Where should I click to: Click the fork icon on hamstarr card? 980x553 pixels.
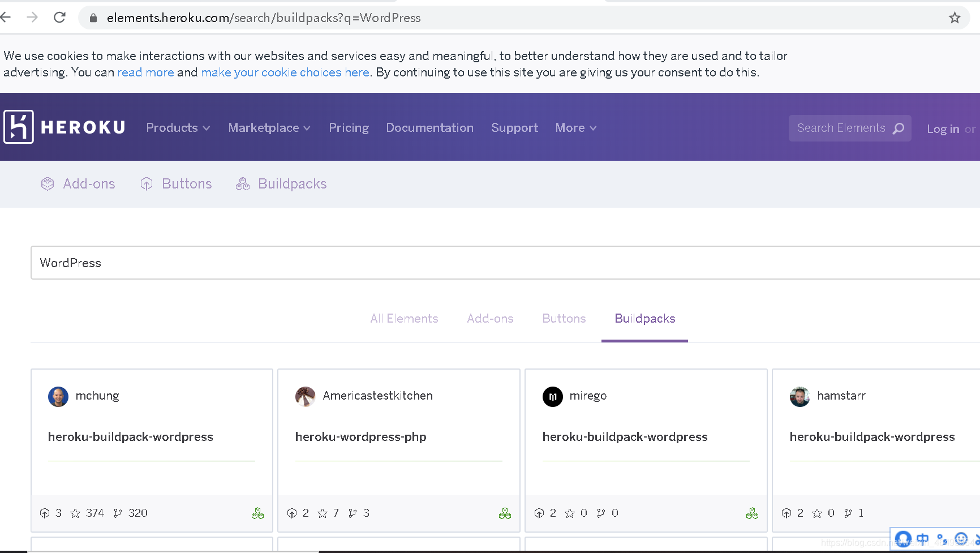click(x=848, y=513)
